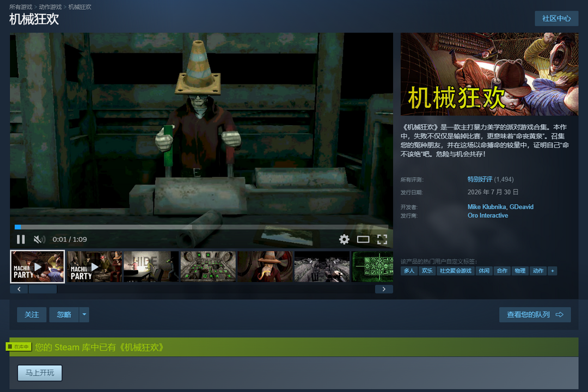588x392 pixels.
Task: Click 关注 follow button
Action: click(32, 315)
